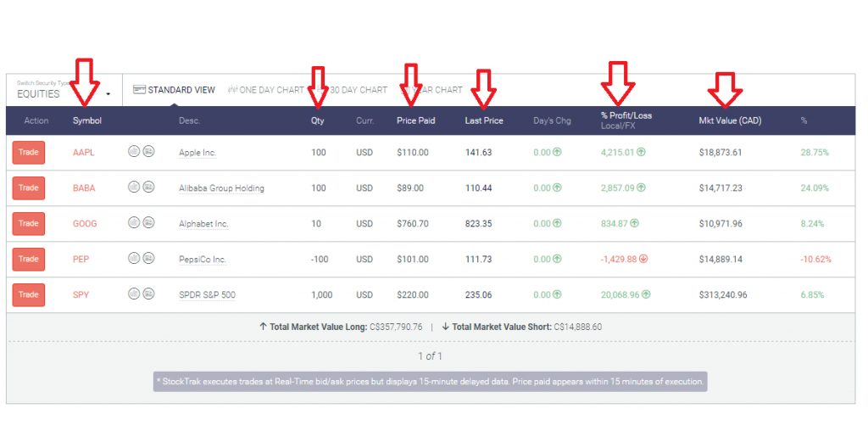Click the Alphabet Inc. description
Viewport: 868px width, 431px height.
(x=203, y=224)
